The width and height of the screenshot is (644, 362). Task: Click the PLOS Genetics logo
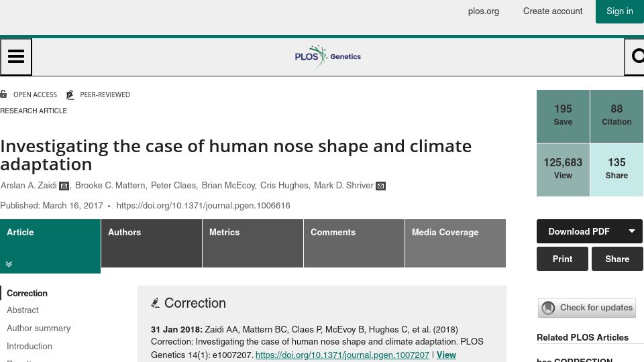click(328, 56)
